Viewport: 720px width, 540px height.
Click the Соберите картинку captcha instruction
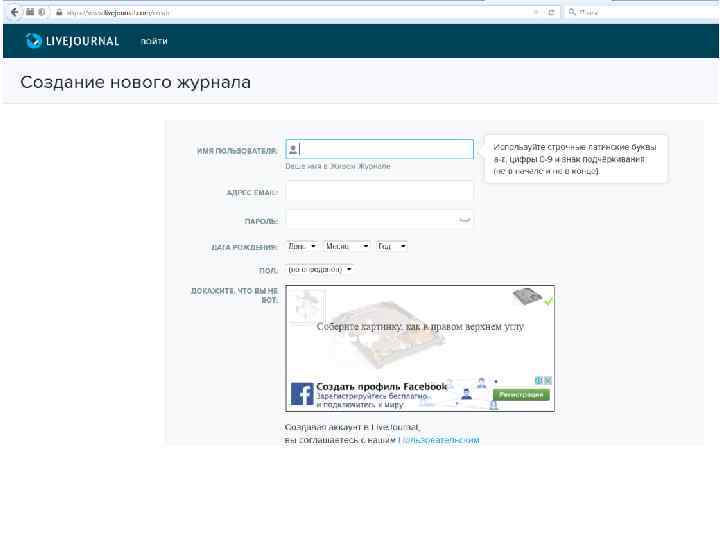click(x=420, y=326)
